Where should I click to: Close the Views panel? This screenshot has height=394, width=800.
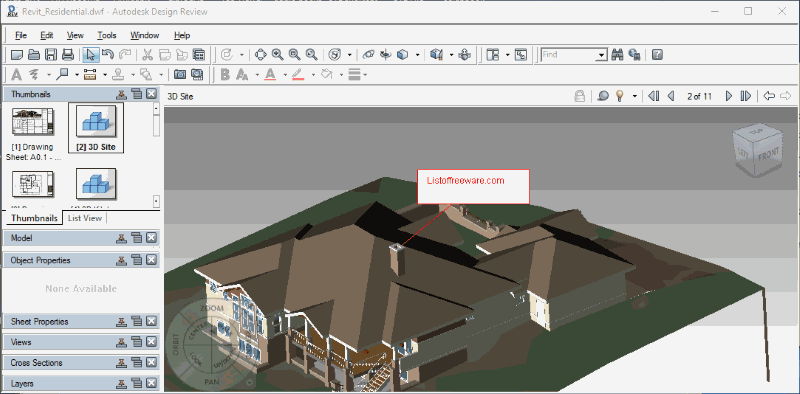151,342
